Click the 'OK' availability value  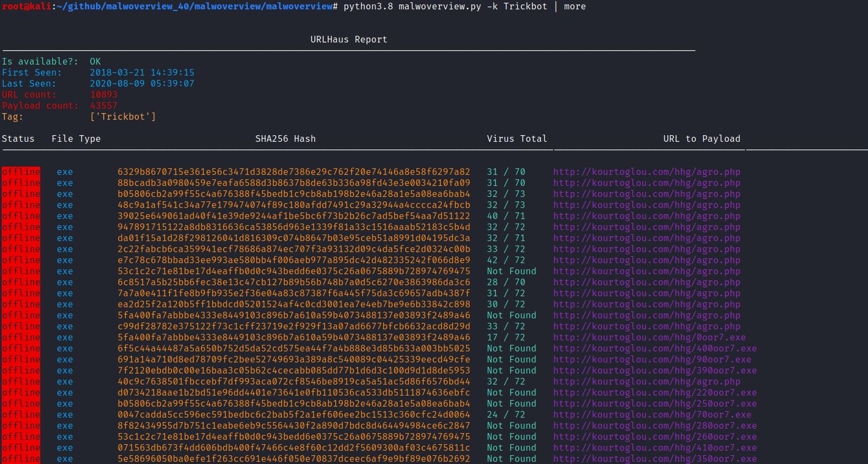click(x=95, y=62)
